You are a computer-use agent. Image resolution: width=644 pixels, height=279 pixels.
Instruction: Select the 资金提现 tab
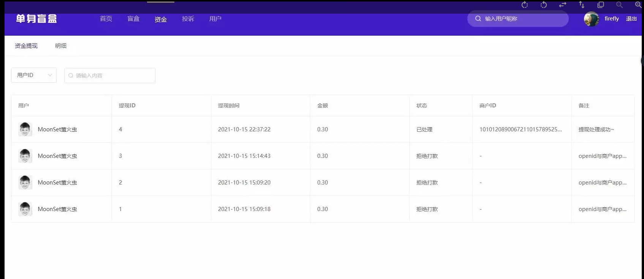[x=26, y=46]
